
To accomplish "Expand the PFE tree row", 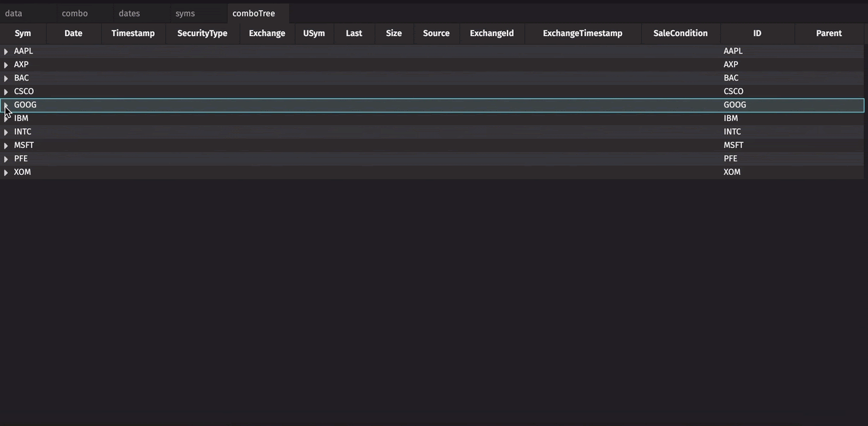I will tap(6, 159).
